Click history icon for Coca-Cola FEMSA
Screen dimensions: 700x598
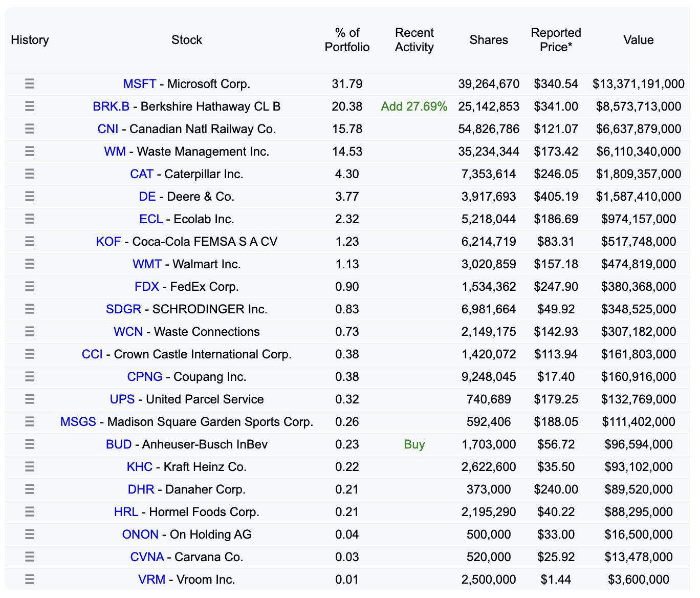30,242
